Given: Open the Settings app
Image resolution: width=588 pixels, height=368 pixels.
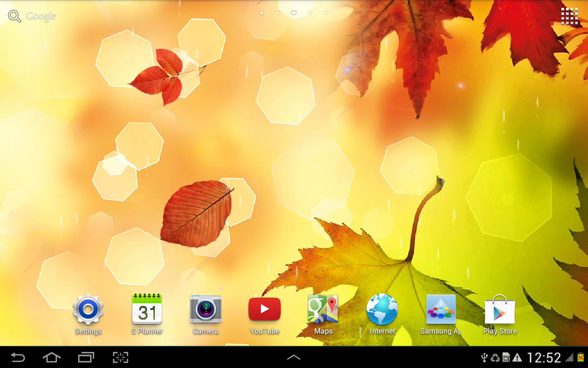Looking at the screenshot, I should (x=88, y=314).
